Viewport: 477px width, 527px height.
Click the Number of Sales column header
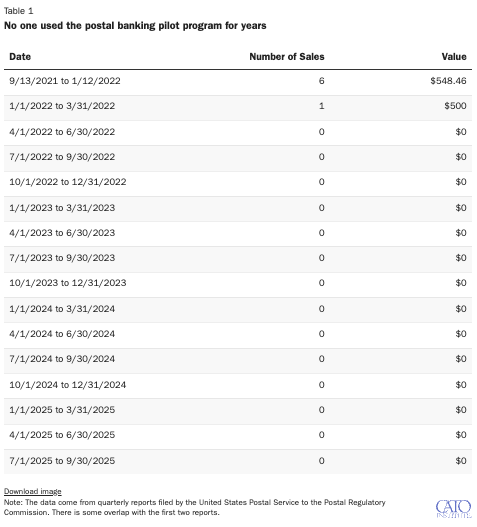pos(287,56)
